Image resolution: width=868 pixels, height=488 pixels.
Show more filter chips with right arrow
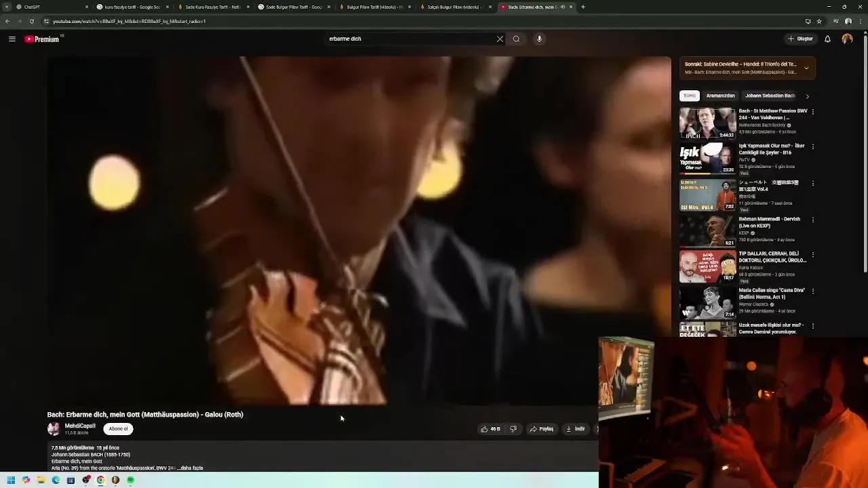click(x=807, y=96)
